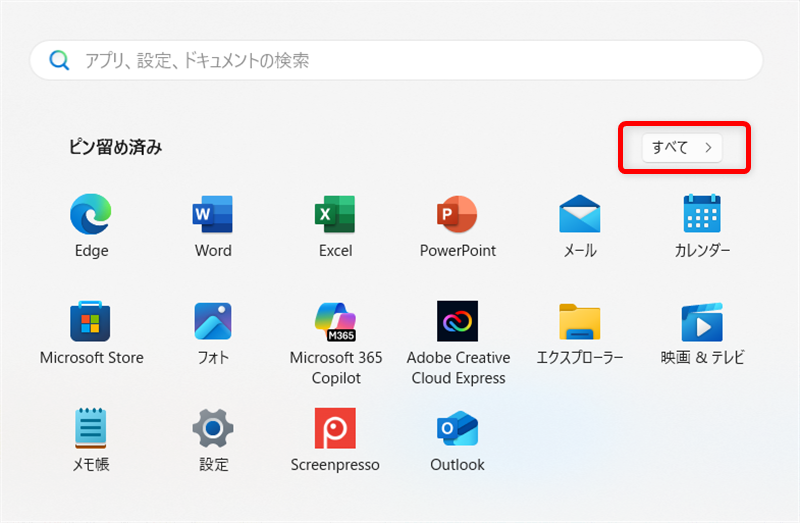Image resolution: width=800 pixels, height=523 pixels.
Task: Open the フォト photos app
Action: pos(213,321)
